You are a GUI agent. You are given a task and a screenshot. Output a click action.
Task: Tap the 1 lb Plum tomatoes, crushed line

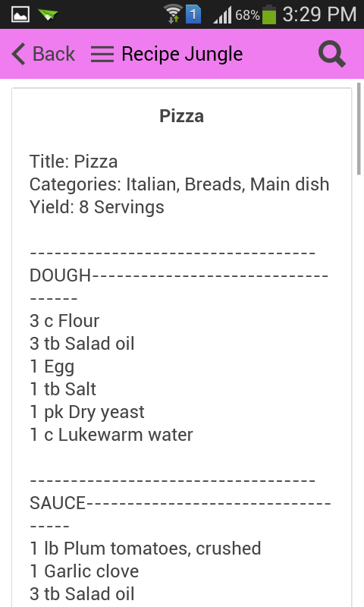[x=146, y=549]
